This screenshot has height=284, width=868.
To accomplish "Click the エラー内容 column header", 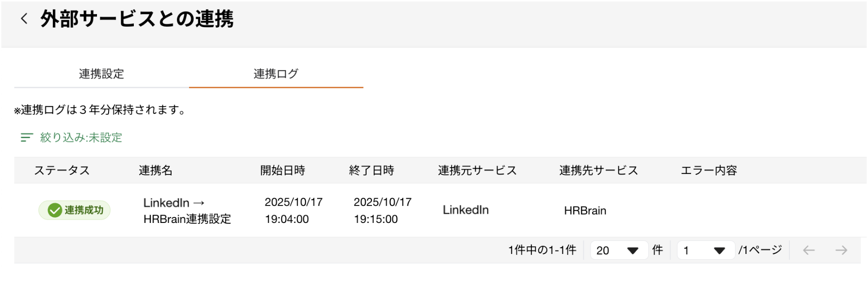I will click(x=708, y=171).
